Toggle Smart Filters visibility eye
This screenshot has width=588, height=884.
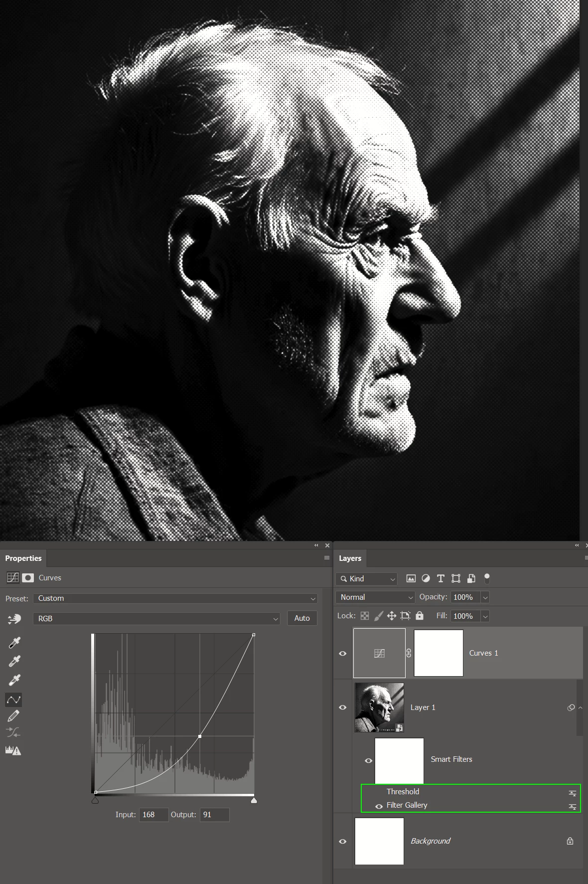pyautogui.click(x=369, y=760)
